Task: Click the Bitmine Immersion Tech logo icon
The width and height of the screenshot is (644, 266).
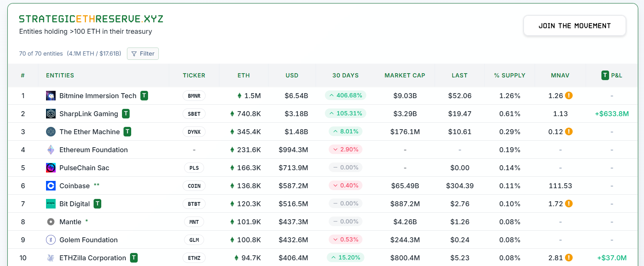Action: (x=51, y=96)
